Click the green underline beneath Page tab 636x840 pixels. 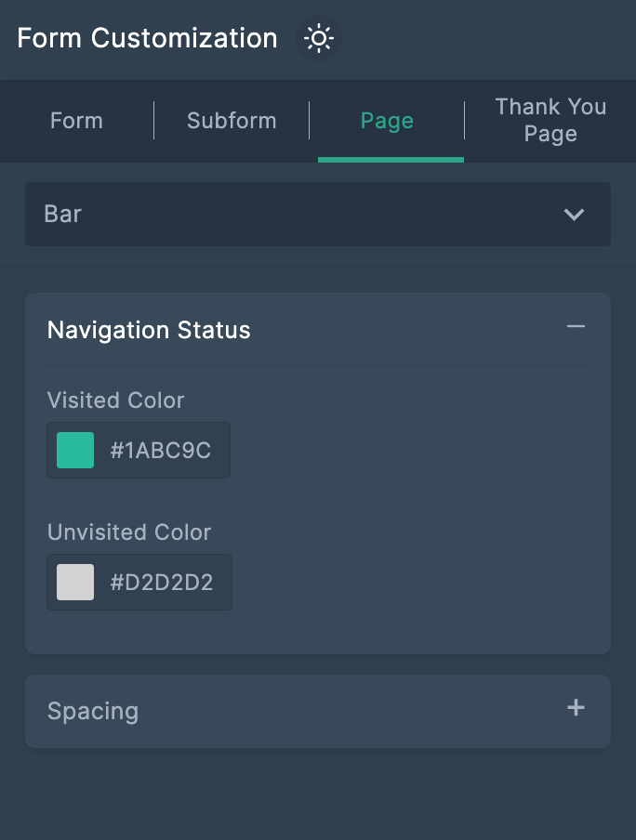(x=391, y=160)
